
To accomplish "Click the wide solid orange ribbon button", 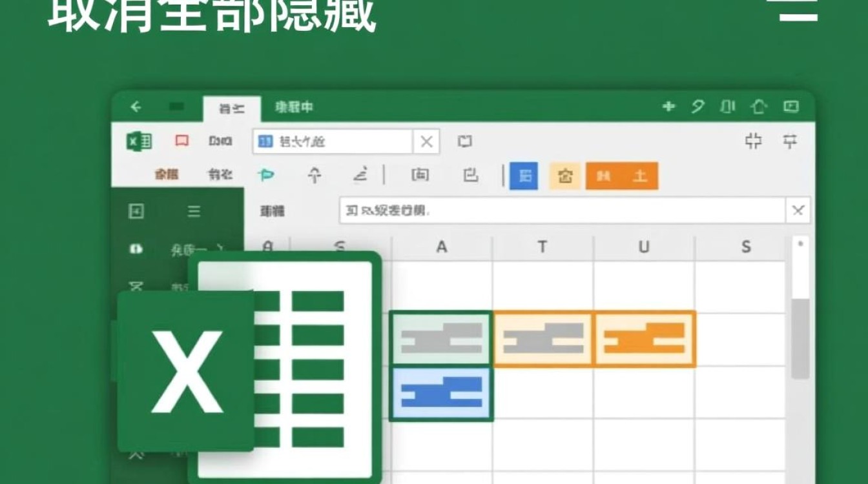I will (622, 176).
